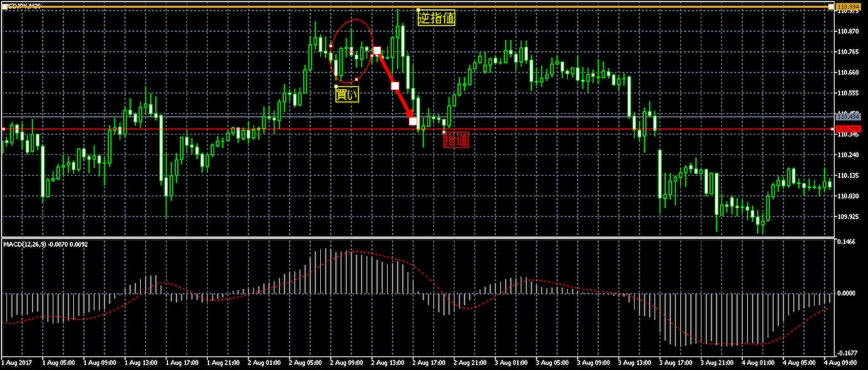Select the 買い buy label
Viewport: 868px width, 370px height.
coord(347,93)
